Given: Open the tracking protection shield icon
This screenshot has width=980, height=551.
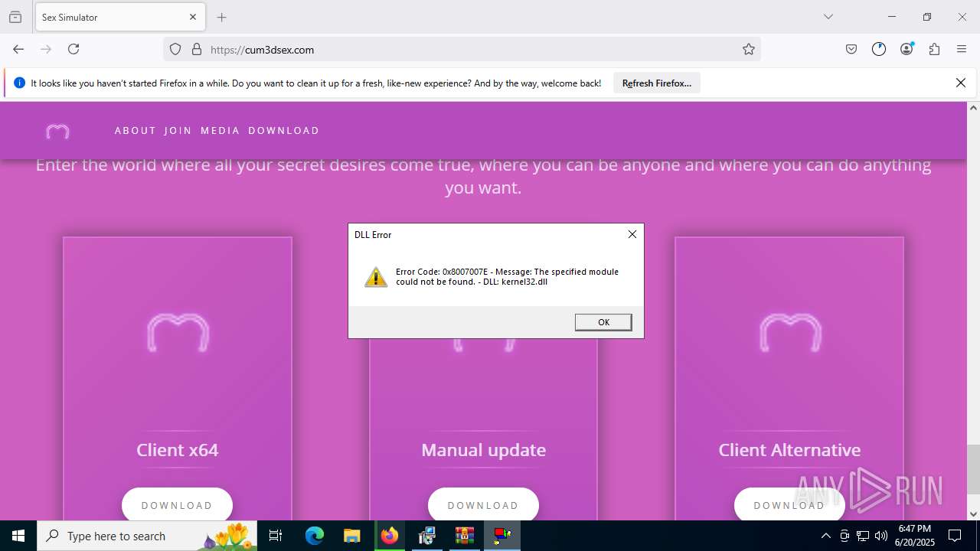Looking at the screenshot, I should pos(175,49).
